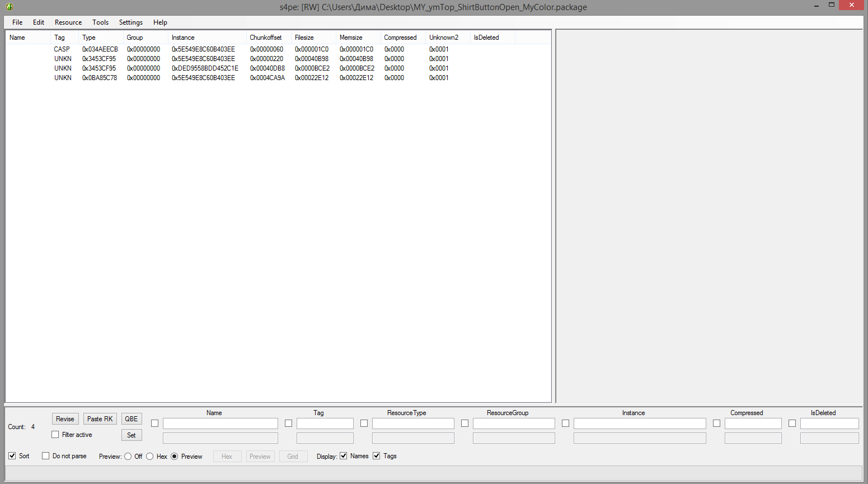Image resolution: width=868 pixels, height=484 pixels.
Task: Open the Tools menu
Action: [x=100, y=22]
